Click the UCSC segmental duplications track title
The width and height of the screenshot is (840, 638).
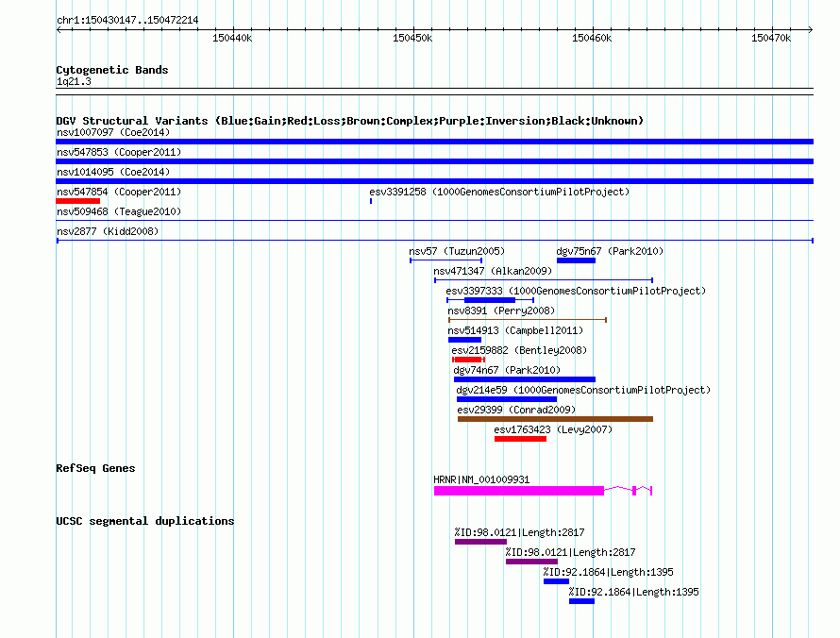[144, 521]
